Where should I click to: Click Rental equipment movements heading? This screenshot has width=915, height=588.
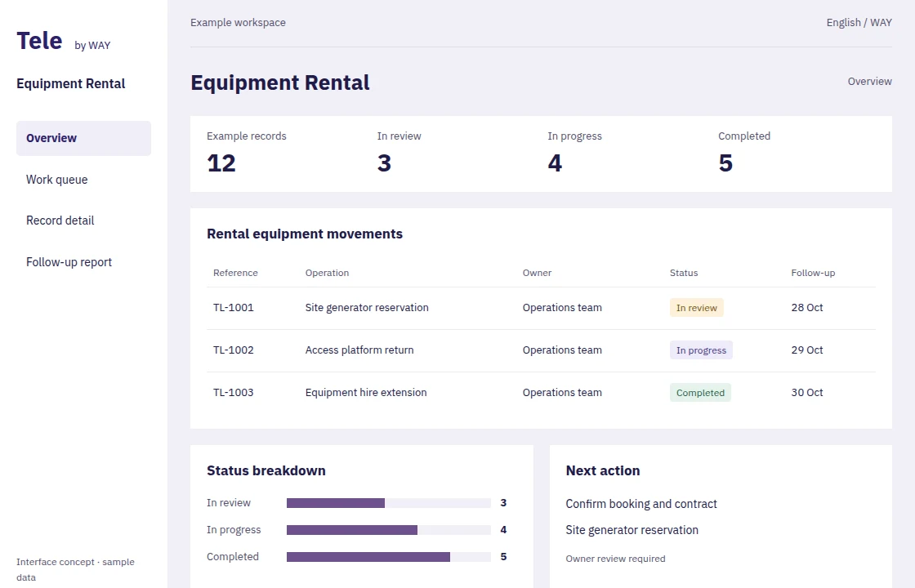pos(305,234)
